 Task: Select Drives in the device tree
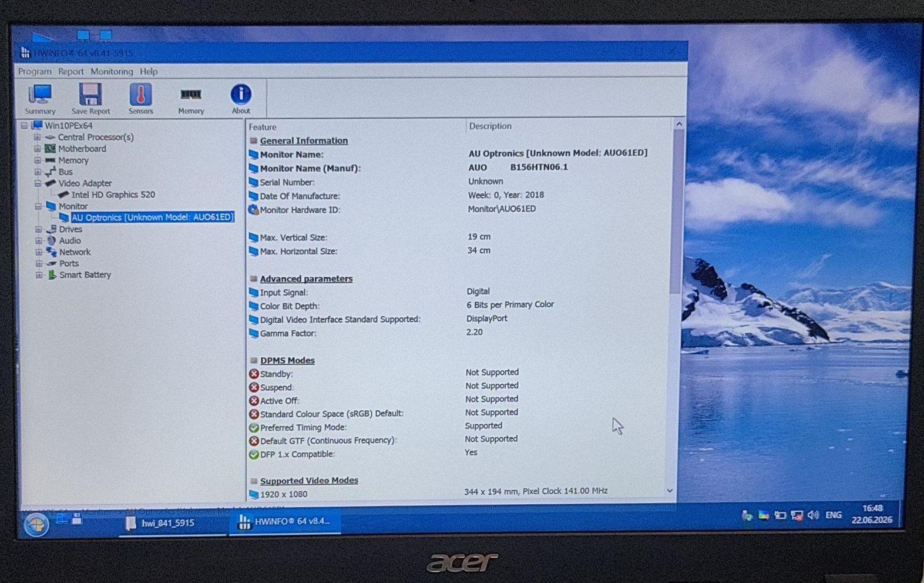point(70,229)
